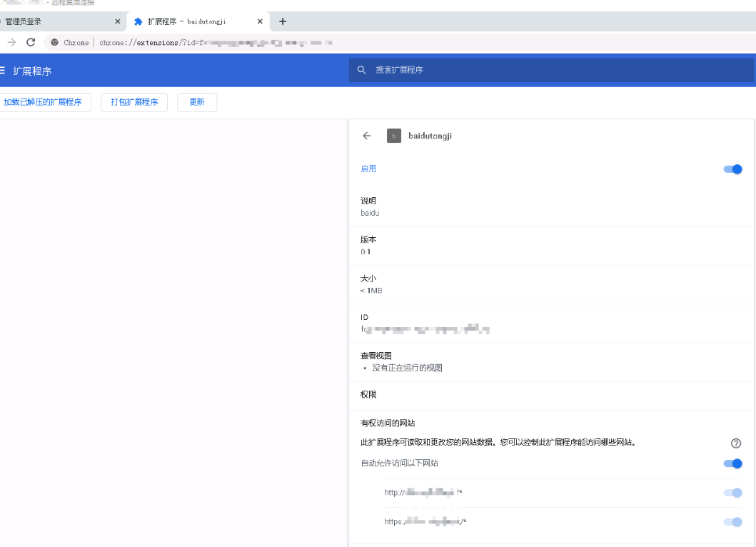Click the 权限 section row

click(x=552, y=395)
